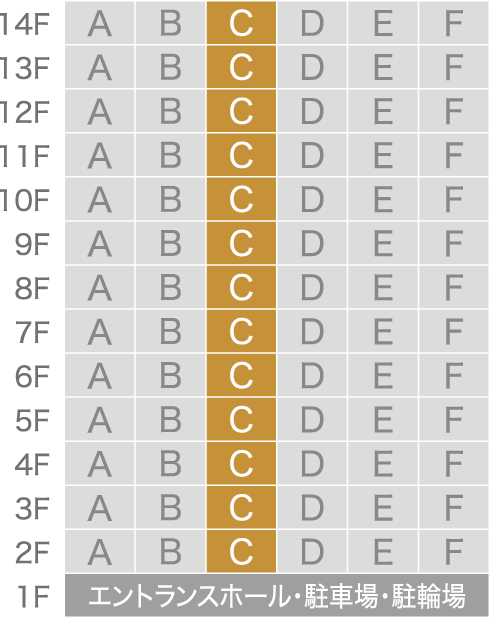Select unit A on floor 2F
Image resolution: width=490 pixels, height=618 pixels.
click(100, 552)
